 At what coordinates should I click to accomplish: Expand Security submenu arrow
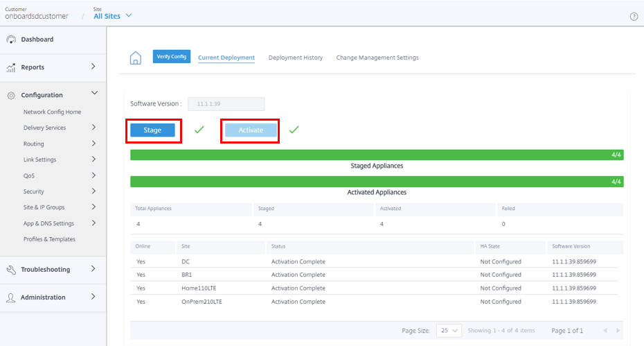click(93, 191)
